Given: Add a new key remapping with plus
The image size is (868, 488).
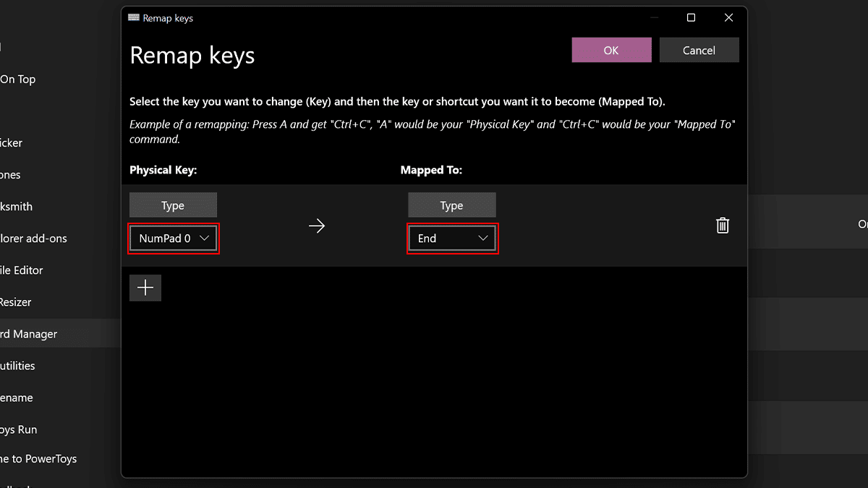Looking at the screenshot, I should tap(145, 288).
